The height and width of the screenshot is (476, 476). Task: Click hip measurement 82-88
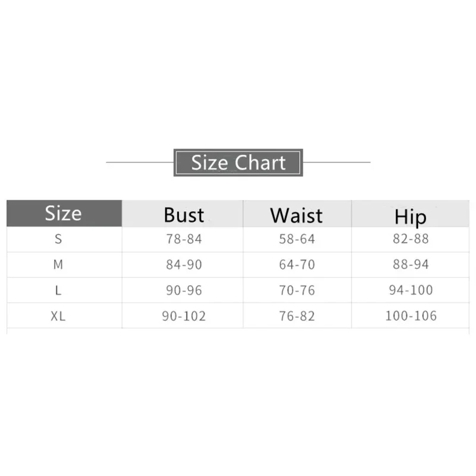[x=411, y=240]
